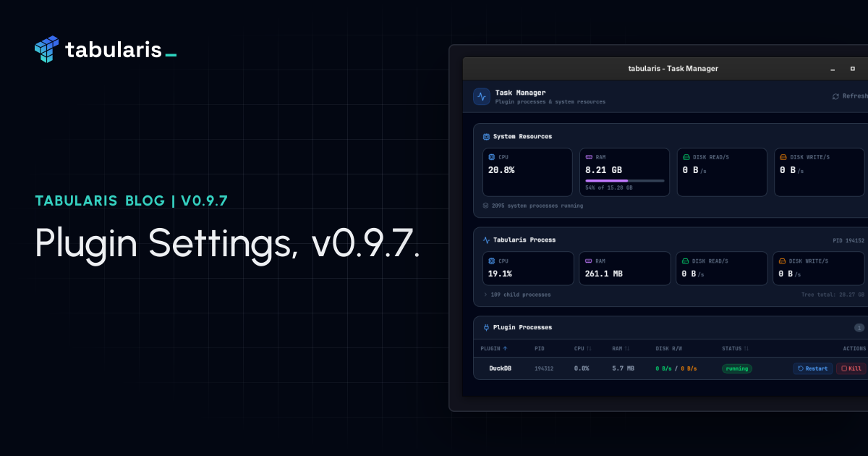Click the system RAM usage progress bar
Screen dimensions: 868x456
625,180
